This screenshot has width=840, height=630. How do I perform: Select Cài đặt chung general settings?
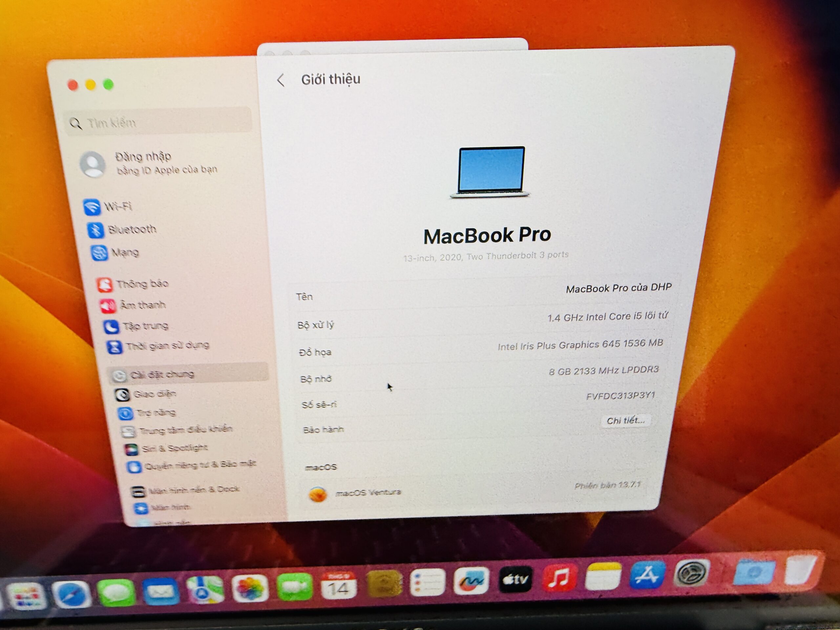coord(189,374)
